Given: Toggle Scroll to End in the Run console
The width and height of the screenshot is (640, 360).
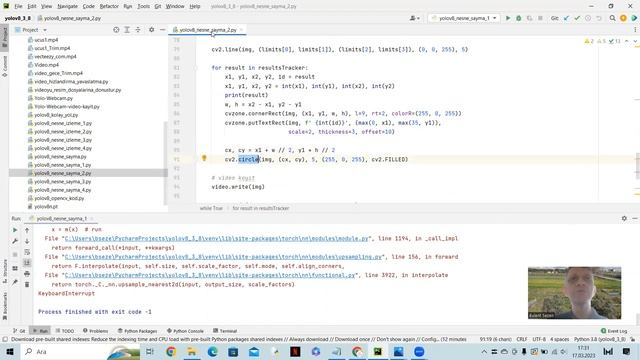Looking at the screenshot, I should pos(27,263).
